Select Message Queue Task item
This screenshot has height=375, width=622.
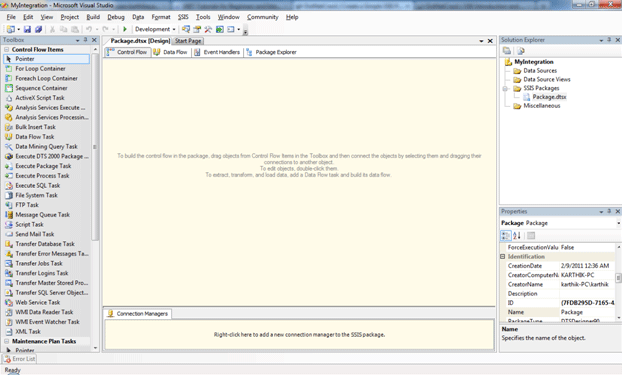click(x=46, y=215)
